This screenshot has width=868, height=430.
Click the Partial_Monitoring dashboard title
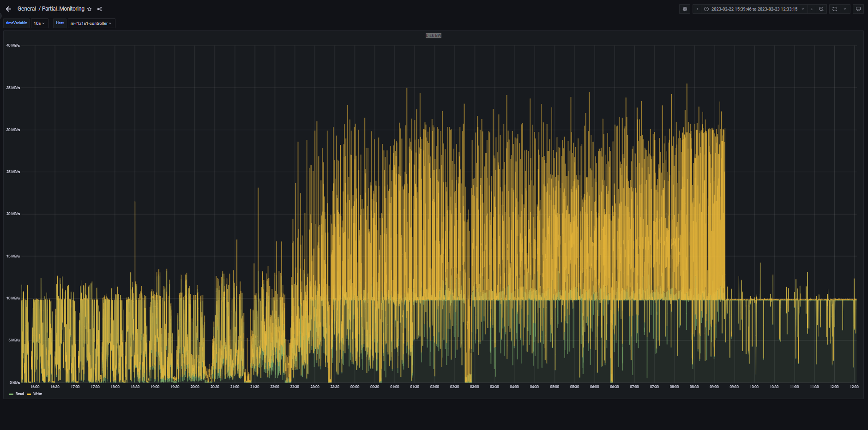[x=63, y=9]
